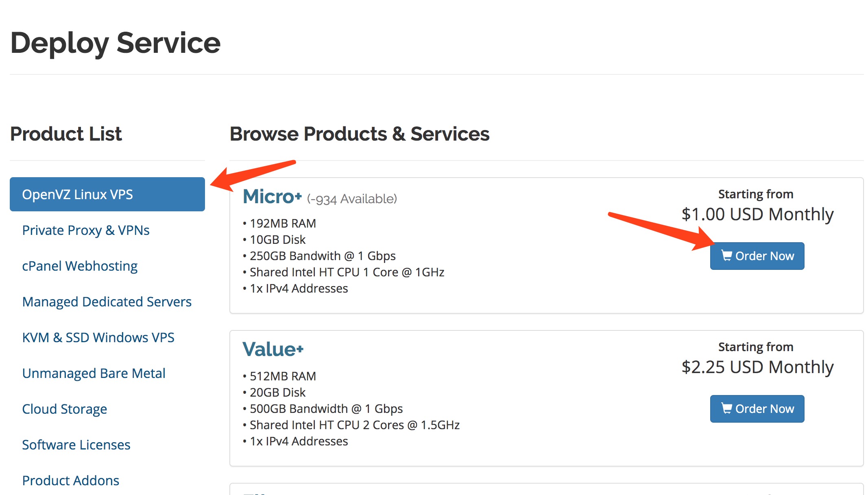Viewport: 868px width, 495px height.
Task: Go to cPanel Webhosting products
Action: pos(80,266)
